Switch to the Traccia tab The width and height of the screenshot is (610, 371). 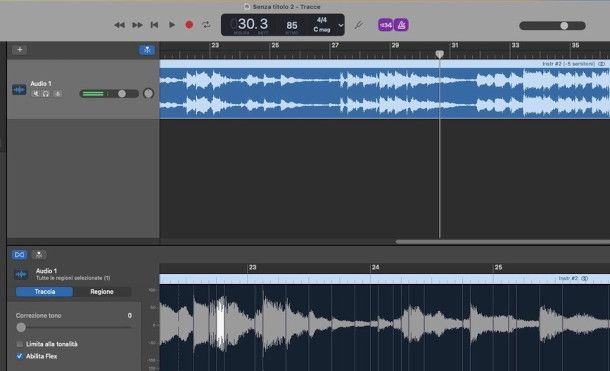[x=44, y=292]
